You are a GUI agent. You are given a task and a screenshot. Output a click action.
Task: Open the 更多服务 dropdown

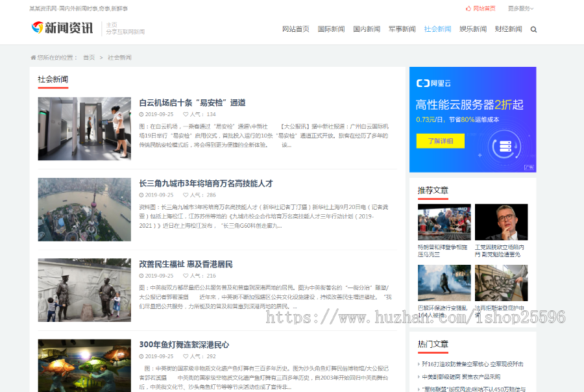pyautogui.click(x=520, y=8)
